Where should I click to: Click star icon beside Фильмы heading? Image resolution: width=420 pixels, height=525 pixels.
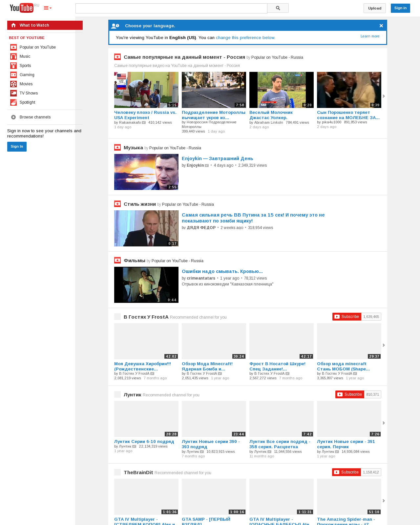117,260
